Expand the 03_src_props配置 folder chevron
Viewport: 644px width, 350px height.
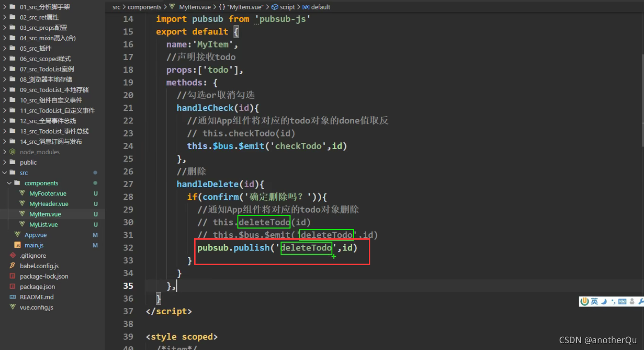point(5,28)
